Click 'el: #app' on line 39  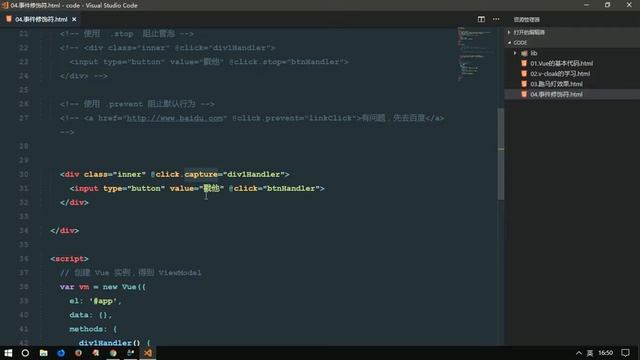[x=95, y=301]
